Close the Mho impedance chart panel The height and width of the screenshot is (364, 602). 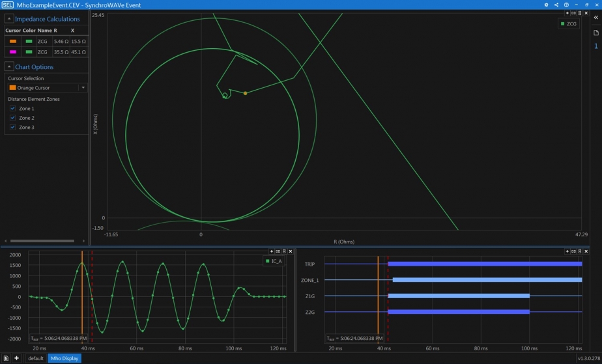(586, 13)
